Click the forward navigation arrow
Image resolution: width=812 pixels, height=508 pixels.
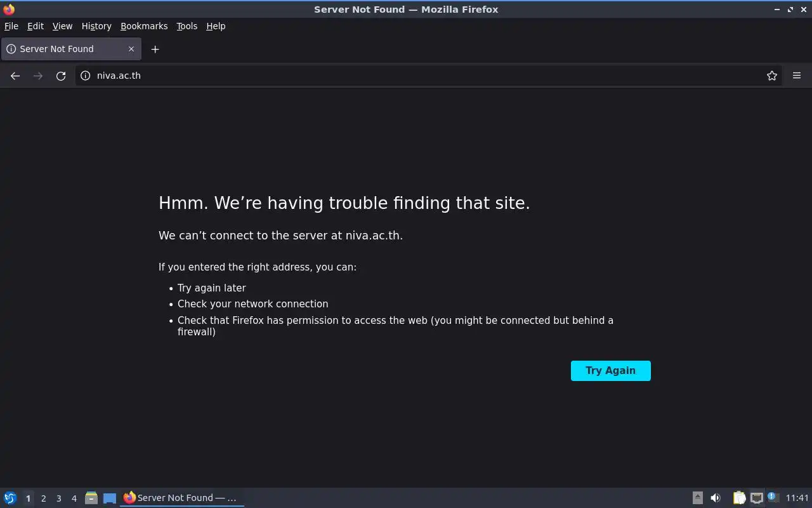pos(38,76)
